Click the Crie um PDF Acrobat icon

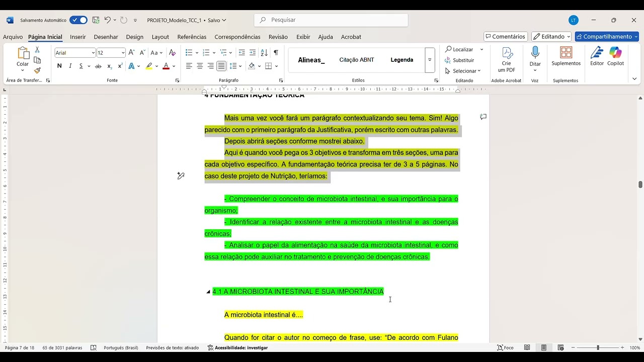click(x=507, y=59)
